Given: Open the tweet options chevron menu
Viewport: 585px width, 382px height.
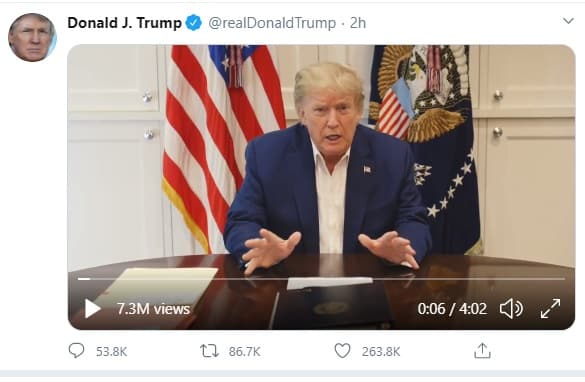Looking at the screenshot, I should pyautogui.click(x=568, y=21).
